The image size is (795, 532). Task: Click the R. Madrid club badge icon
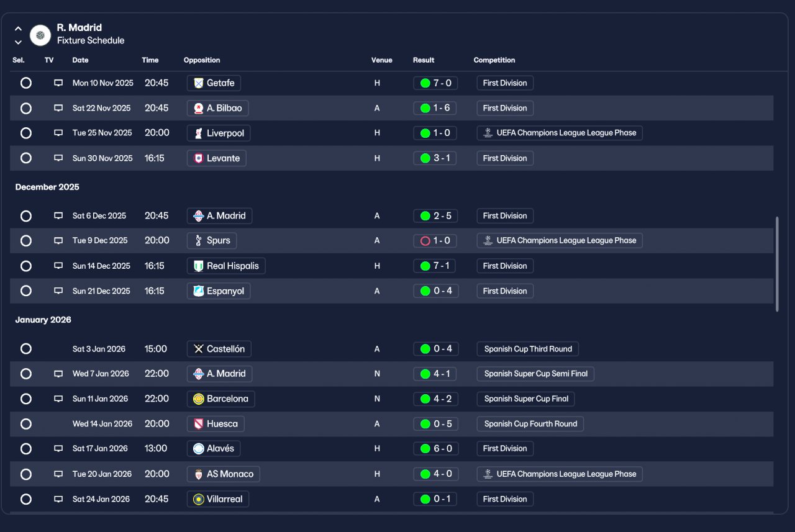40,35
